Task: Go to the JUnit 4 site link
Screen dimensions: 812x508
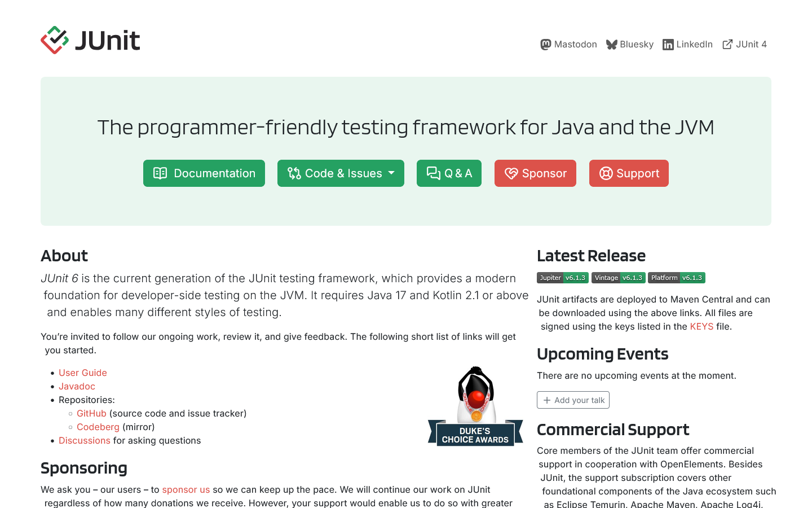Action: (x=751, y=45)
